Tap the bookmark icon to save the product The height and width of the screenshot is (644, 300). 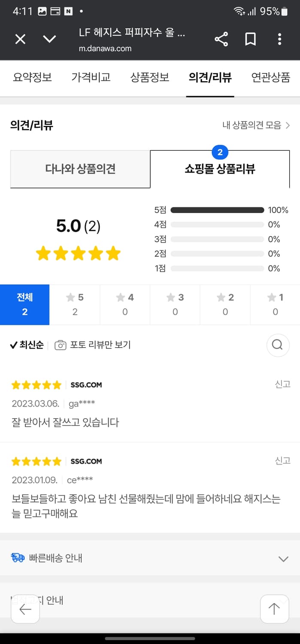250,39
